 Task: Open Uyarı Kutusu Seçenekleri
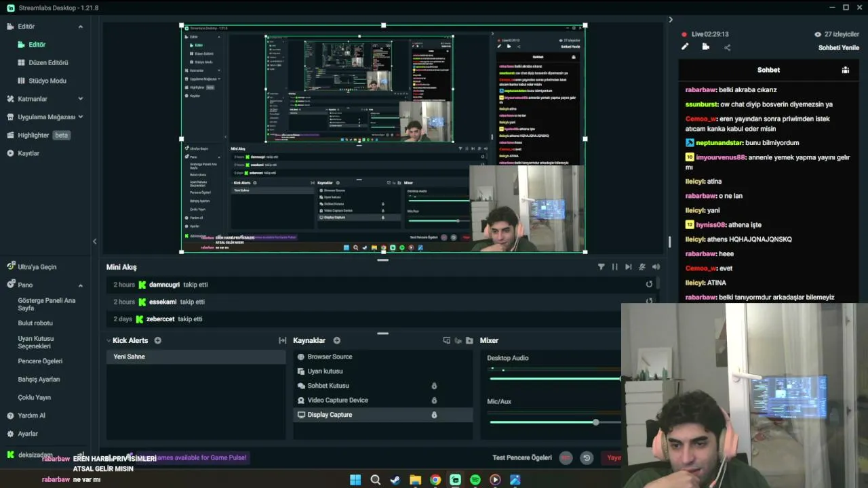[x=36, y=342]
